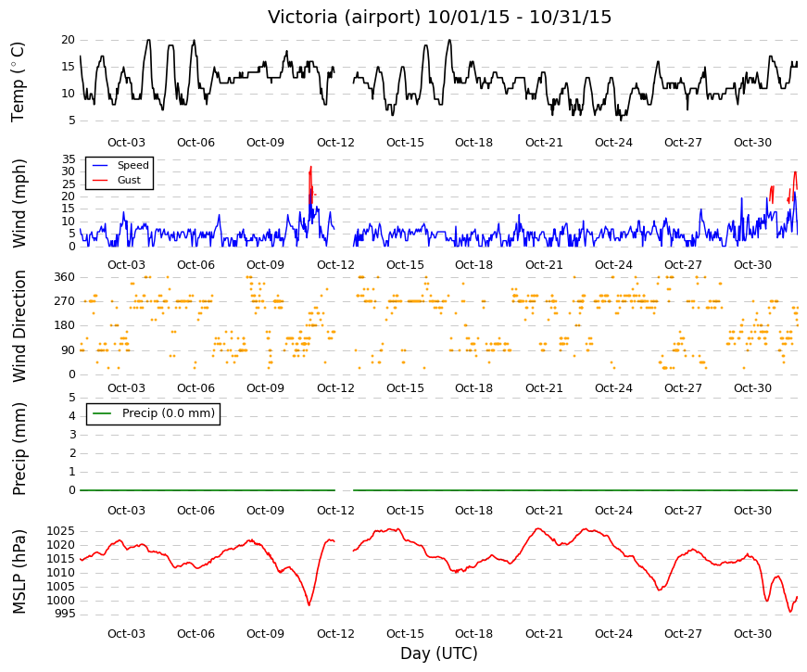The image size is (807, 672).
Task: Click the red Gust legend line swatch
Action: coord(100,180)
